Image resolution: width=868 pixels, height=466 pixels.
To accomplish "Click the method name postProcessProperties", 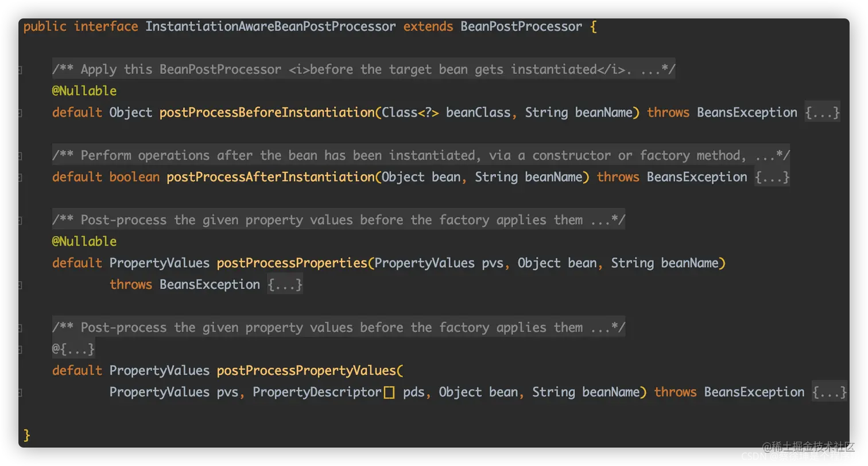I will (x=292, y=263).
